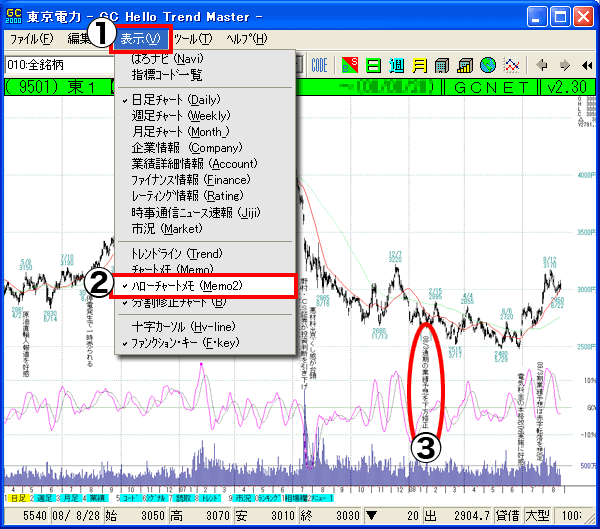Click function key 7 読取
Image resolution: width=600 pixels, height=529 pixels.
point(182,498)
